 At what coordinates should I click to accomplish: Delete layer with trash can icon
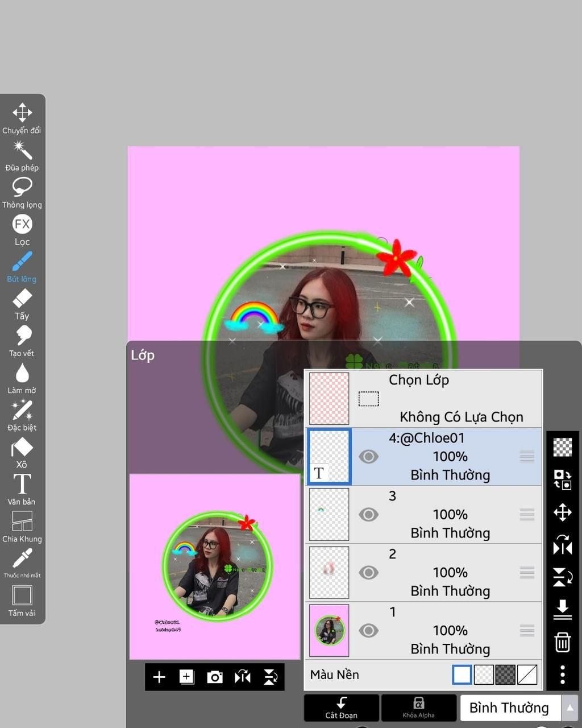pos(563,642)
